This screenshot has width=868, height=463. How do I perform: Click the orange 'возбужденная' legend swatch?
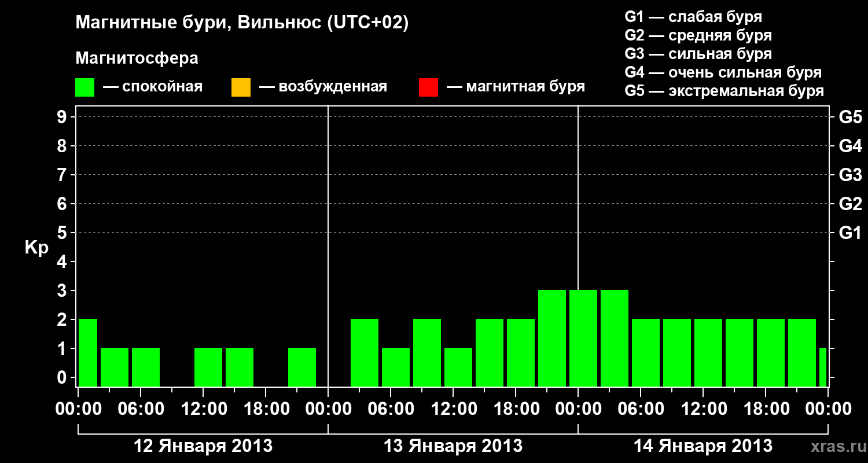point(241,87)
